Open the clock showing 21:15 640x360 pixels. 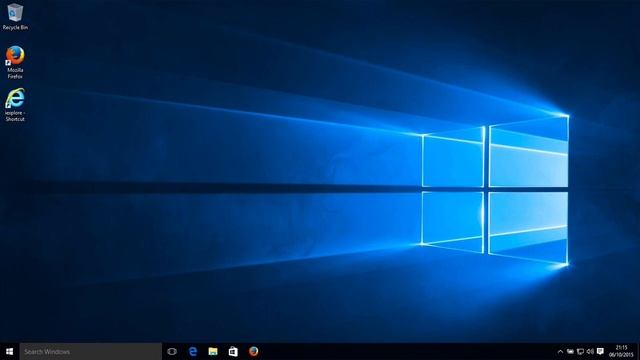(x=621, y=351)
